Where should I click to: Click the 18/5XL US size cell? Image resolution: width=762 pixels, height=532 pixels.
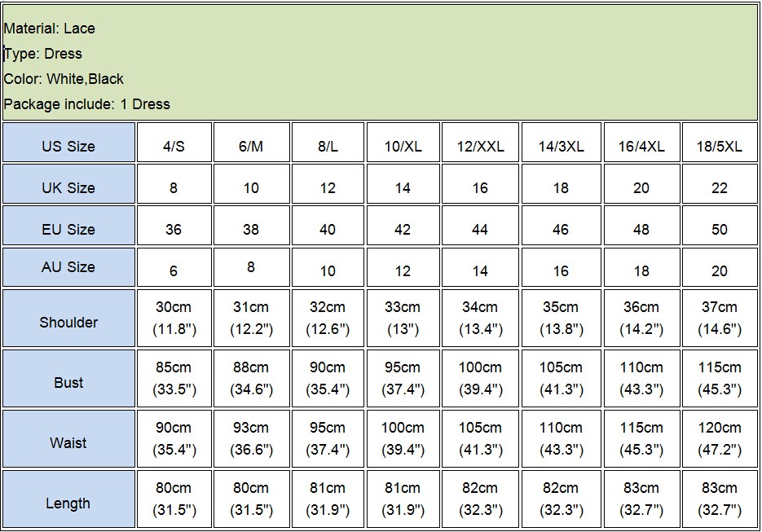(x=719, y=147)
